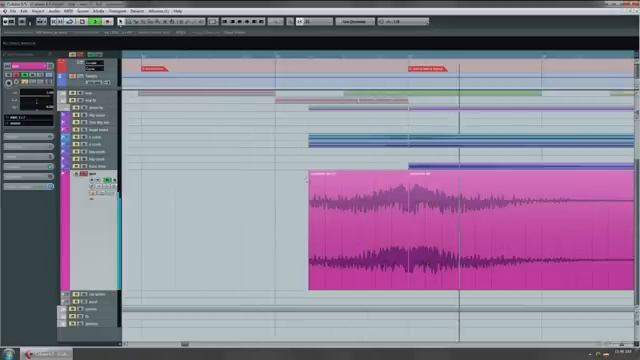Click the green Play button
640x360 pixels.
coord(95,22)
